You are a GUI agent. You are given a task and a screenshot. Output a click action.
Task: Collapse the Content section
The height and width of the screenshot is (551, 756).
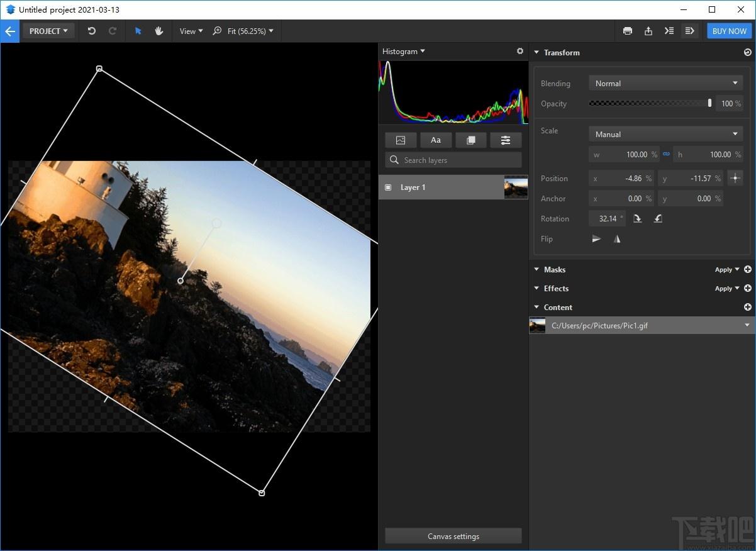(x=536, y=307)
